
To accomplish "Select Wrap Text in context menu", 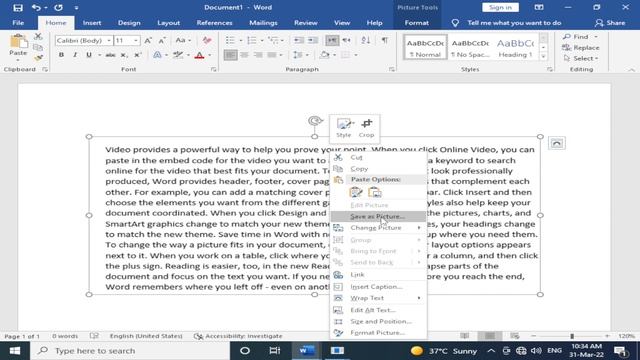I will click(x=378, y=298).
